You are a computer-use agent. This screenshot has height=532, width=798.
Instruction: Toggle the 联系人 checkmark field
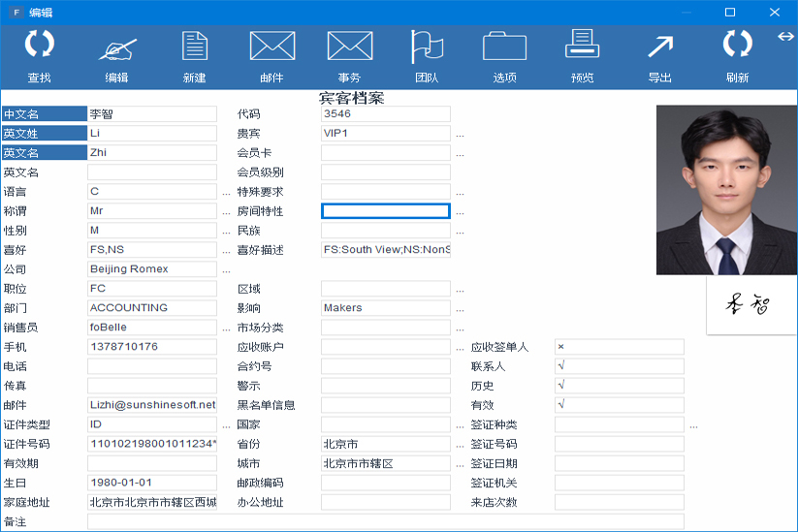pos(619,366)
